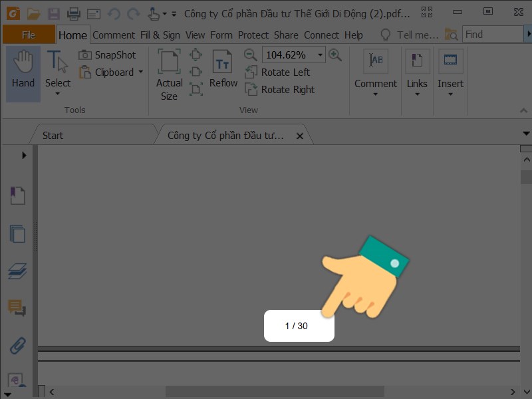The width and height of the screenshot is (532, 399).
Task: Click the Undo arrow icon
Action: [x=114, y=13]
